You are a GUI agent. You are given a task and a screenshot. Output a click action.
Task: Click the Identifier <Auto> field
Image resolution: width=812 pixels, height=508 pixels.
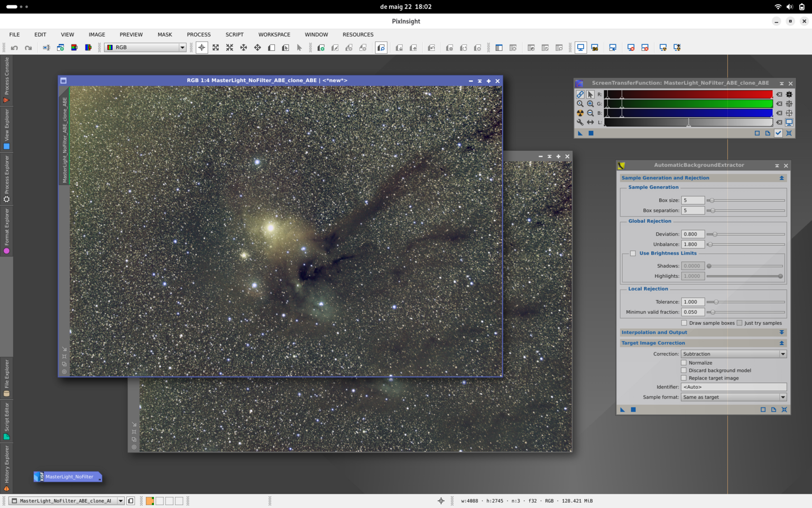coord(734,387)
